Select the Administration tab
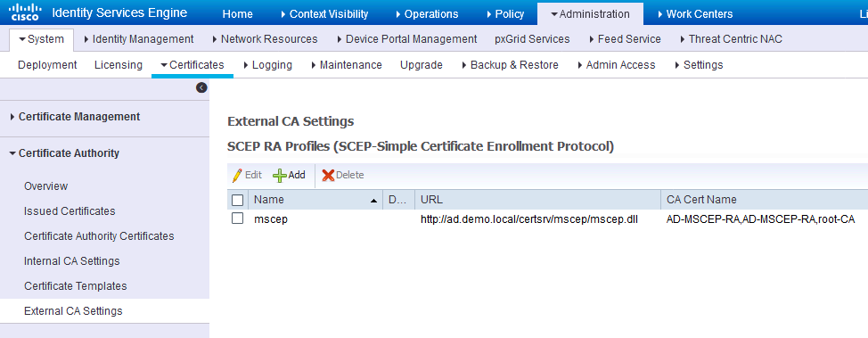 point(590,14)
